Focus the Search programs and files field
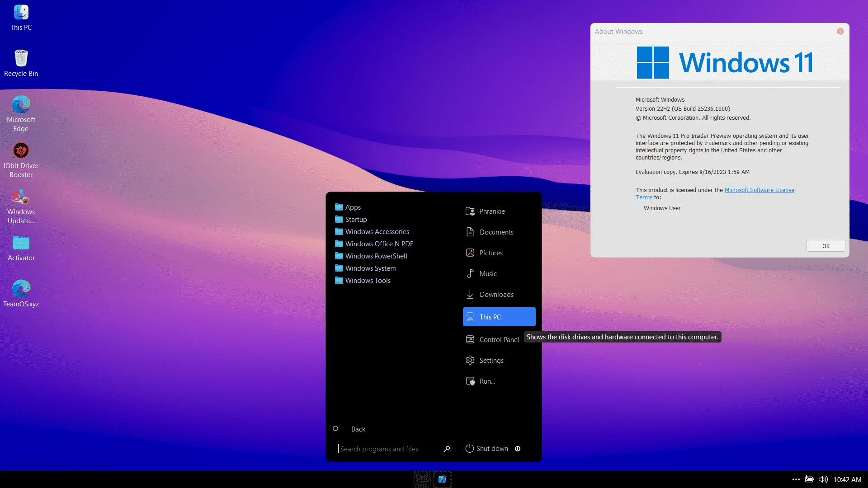This screenshot has height=488, width=868. click(x=389, y=449)
